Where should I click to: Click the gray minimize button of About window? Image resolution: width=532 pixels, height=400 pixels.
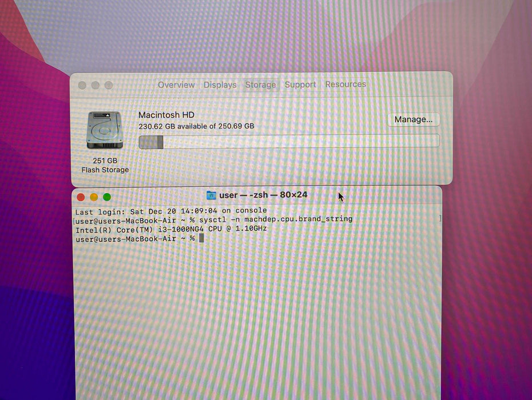tap(96, 85)
